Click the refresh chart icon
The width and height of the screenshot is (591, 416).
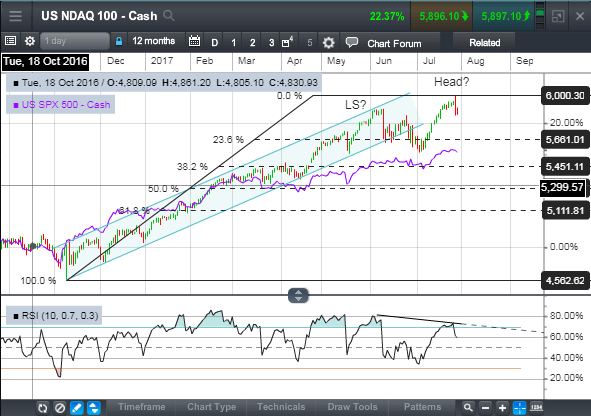[x=43, y=408]
